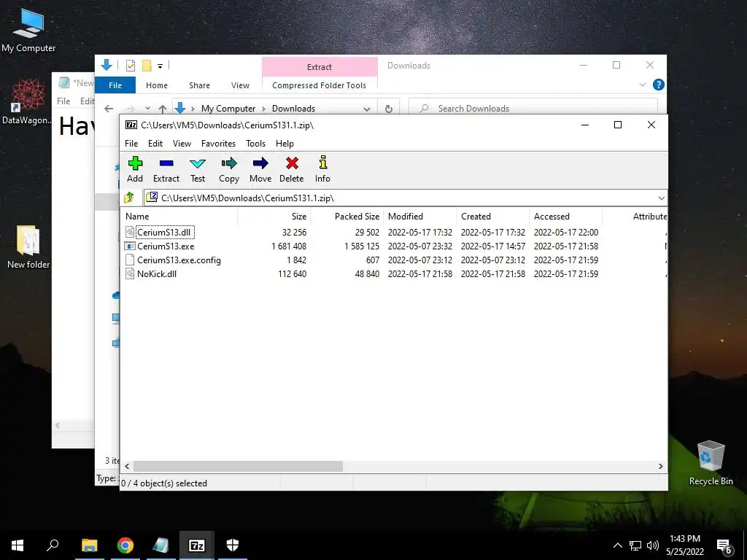
Task: Sort files by Size column
Action: [x=274, y=216]
